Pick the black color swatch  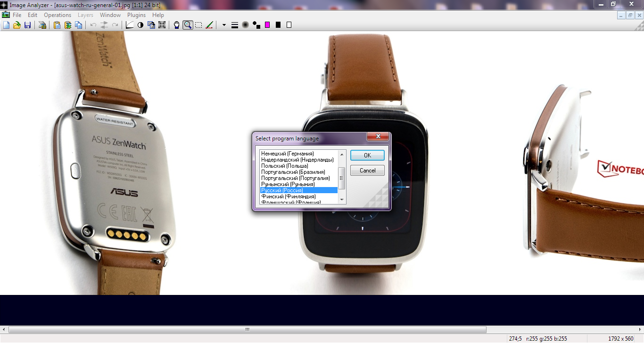pyautogui.click(x=278, y=25)
